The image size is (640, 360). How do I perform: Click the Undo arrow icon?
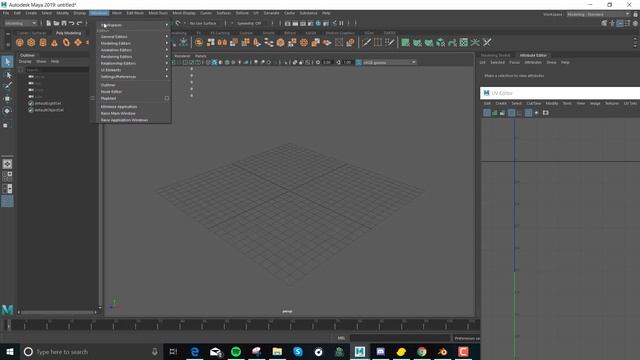pyautogui.click(x=71, y=23)
